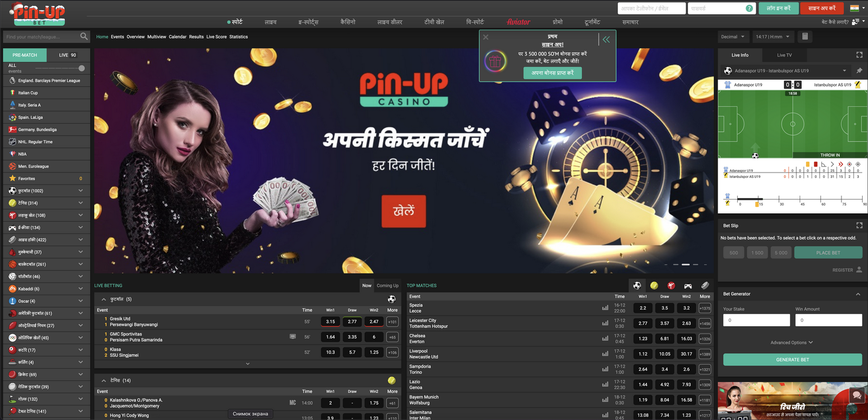Open the Aviator menu item
The image size is (868, 420).
pos(518,22)
